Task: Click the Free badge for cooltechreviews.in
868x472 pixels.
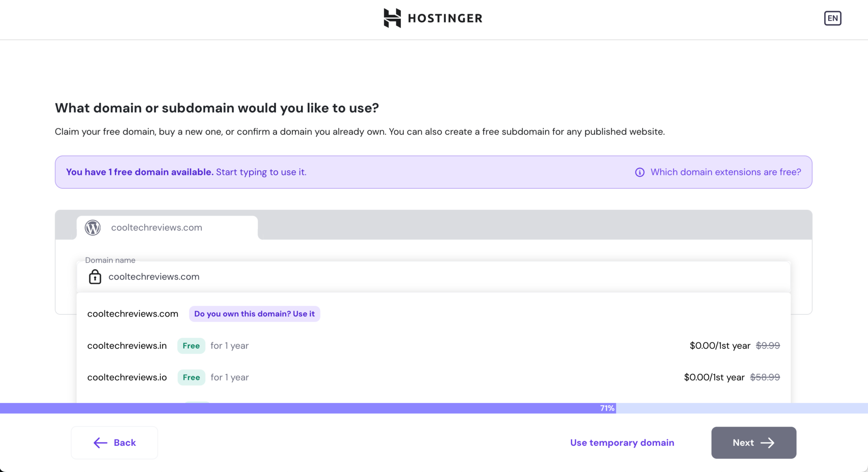Action: [x=191, y=346]
